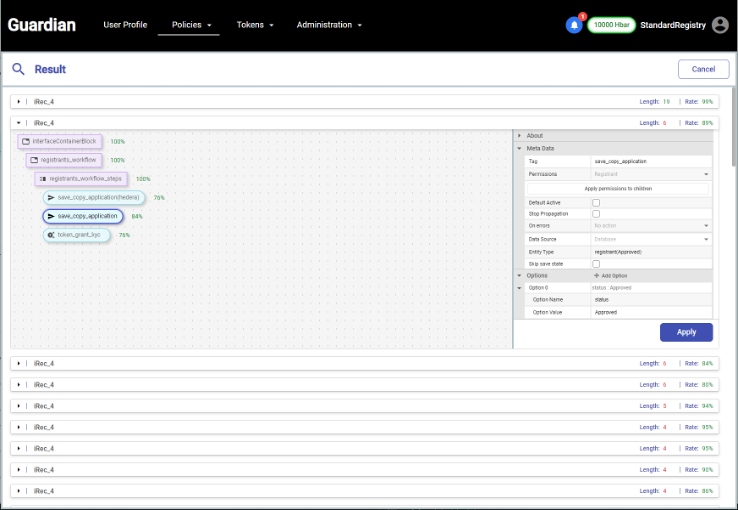The width and height of the screenshot is (738, 510).
Task: Open the Administration menu
Action: (x=328, y=25)
